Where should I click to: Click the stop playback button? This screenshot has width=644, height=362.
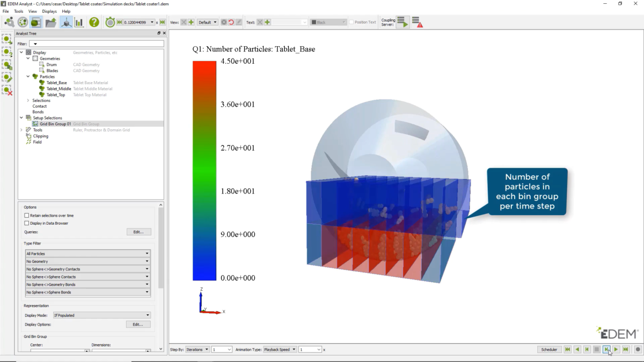[597, 349]
